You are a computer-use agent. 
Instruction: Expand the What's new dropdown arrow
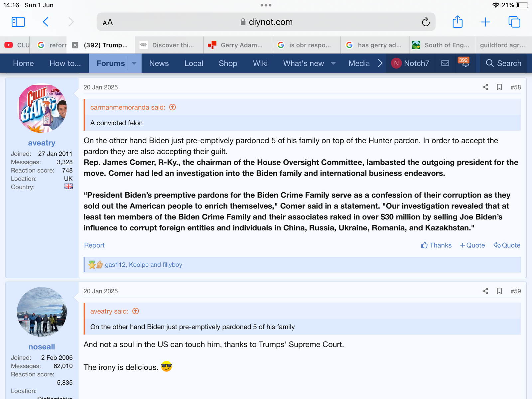[333, 63]
